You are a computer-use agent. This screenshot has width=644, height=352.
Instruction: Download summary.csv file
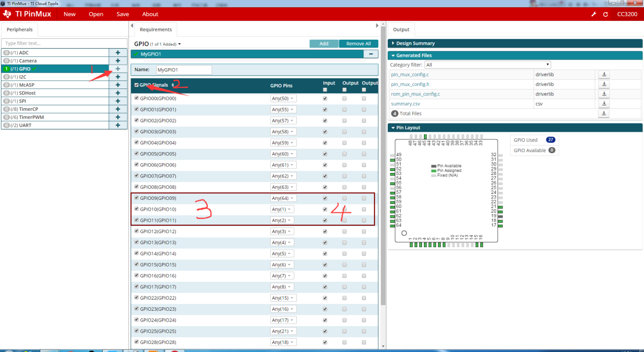click(x=604, y=104)
